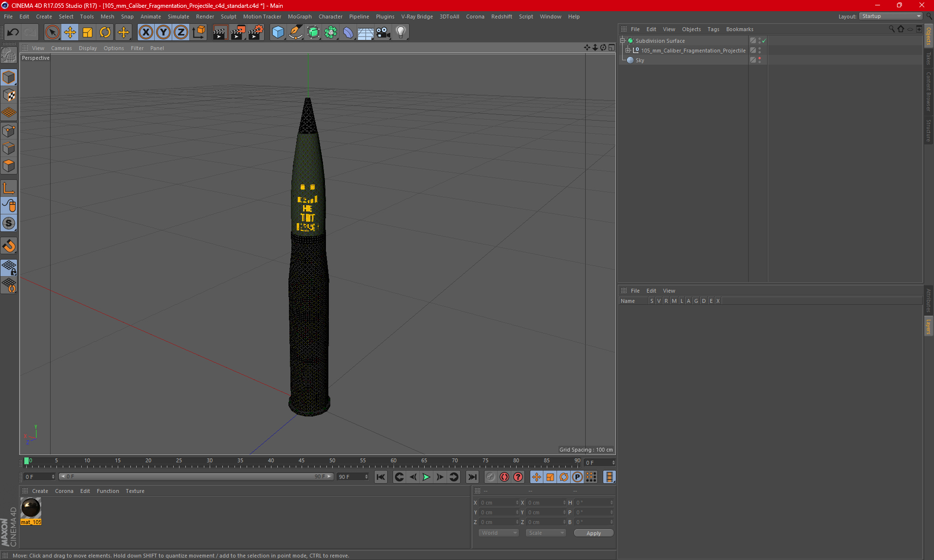Screen dimensions: 934x560
Task: Switch to Texture mode
Action: [x=9, y=95]
